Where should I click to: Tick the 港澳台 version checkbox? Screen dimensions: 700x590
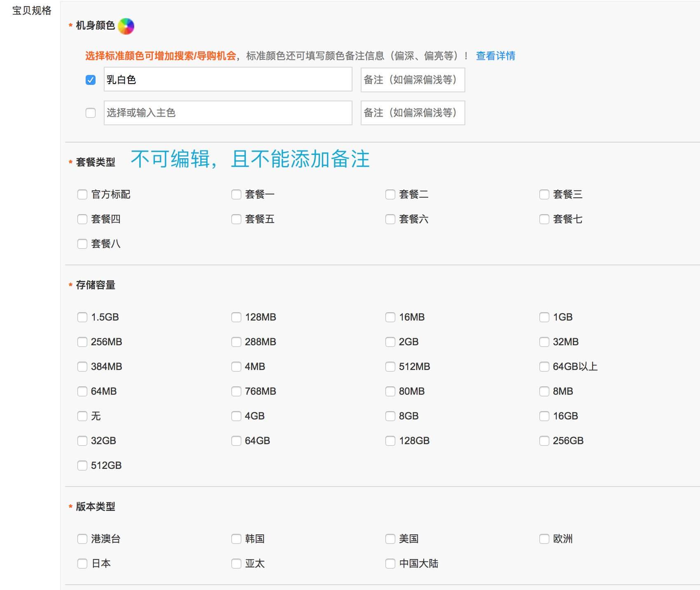coord(82,538)
